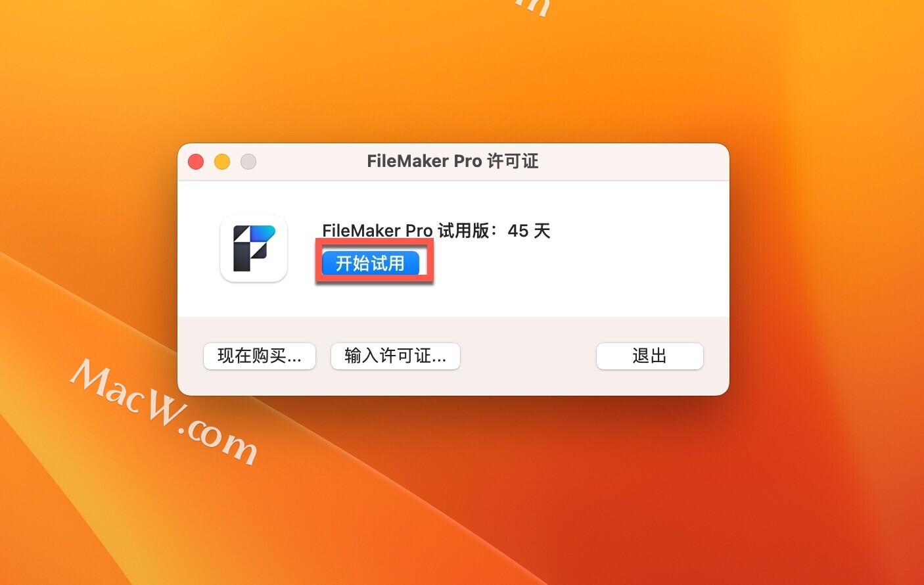The image size is (924, 585).
Task: Choose 输入许可证... to enter license
Action: (395, 356)
